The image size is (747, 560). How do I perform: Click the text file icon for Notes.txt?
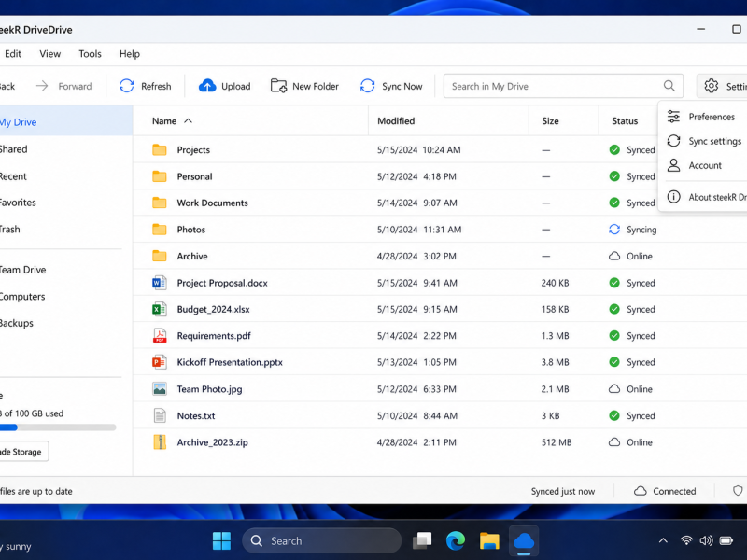click(x=160, y=415)
